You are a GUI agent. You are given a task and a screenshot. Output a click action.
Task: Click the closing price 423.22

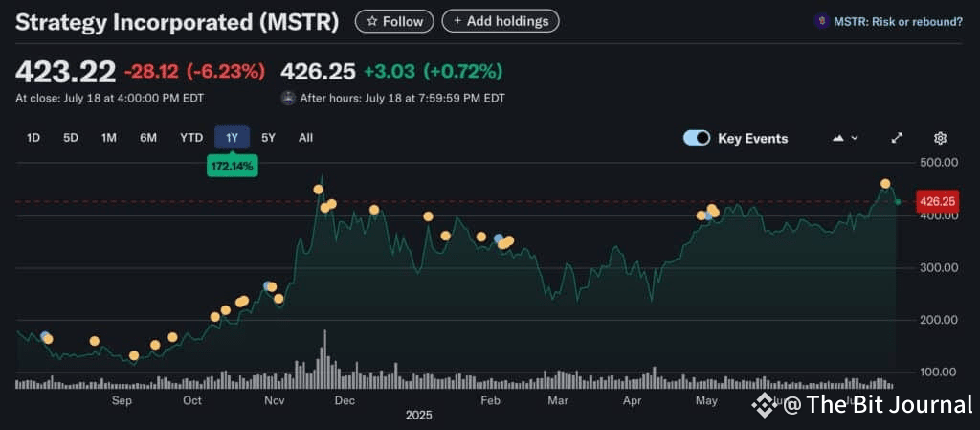(x=65, y=71)
